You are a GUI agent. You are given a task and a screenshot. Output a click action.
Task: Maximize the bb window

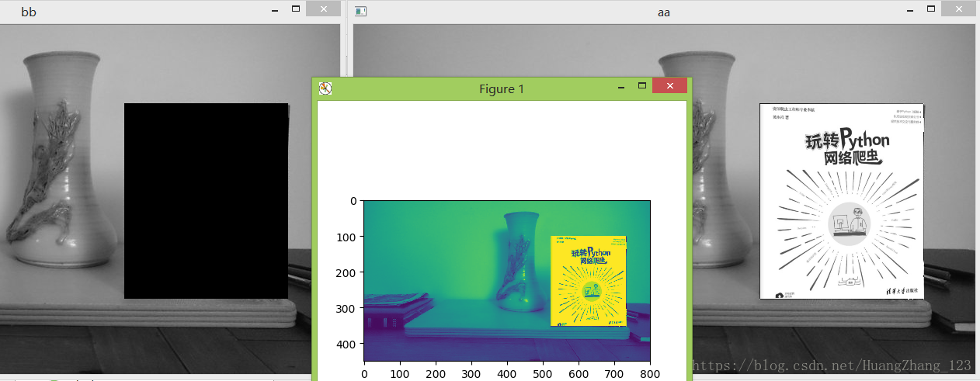(296, 9)
